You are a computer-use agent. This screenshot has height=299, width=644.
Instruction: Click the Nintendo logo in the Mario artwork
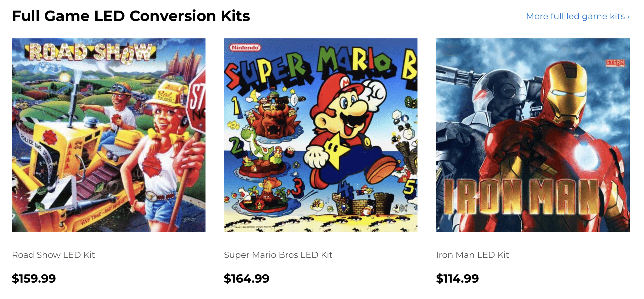click(x=245, y=47)
